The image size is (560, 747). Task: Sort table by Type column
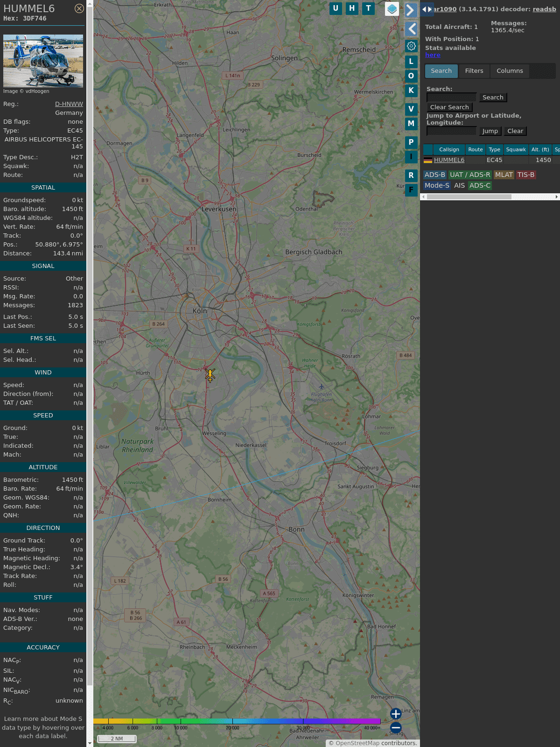click(494, 149)
